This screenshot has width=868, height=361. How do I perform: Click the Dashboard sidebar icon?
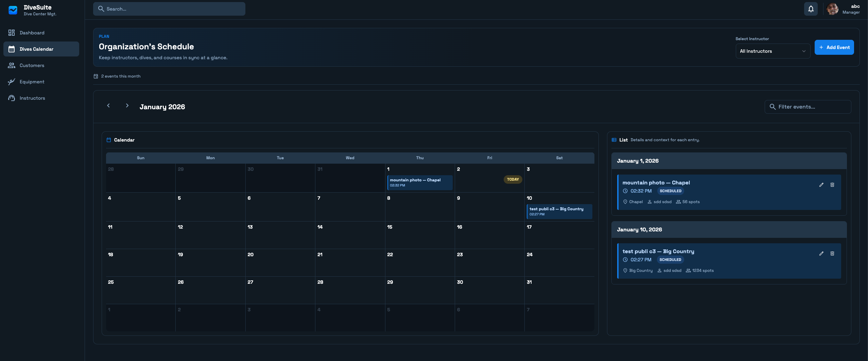point(12,33)
